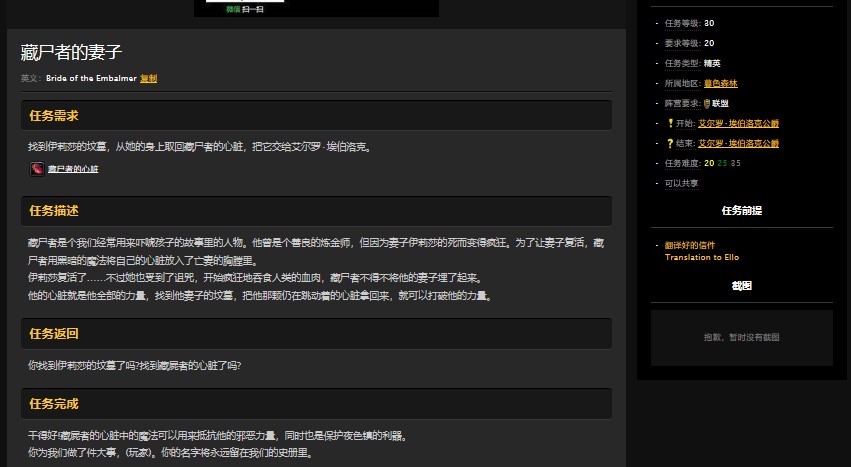This screenshot has width=851, height=467.
Task: Click the 任务前提 sidebar heading
Action: point(741,211)
